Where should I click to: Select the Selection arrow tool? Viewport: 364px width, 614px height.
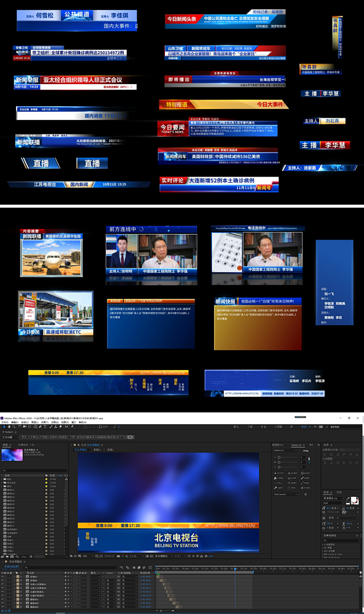[x=4, y=426]
